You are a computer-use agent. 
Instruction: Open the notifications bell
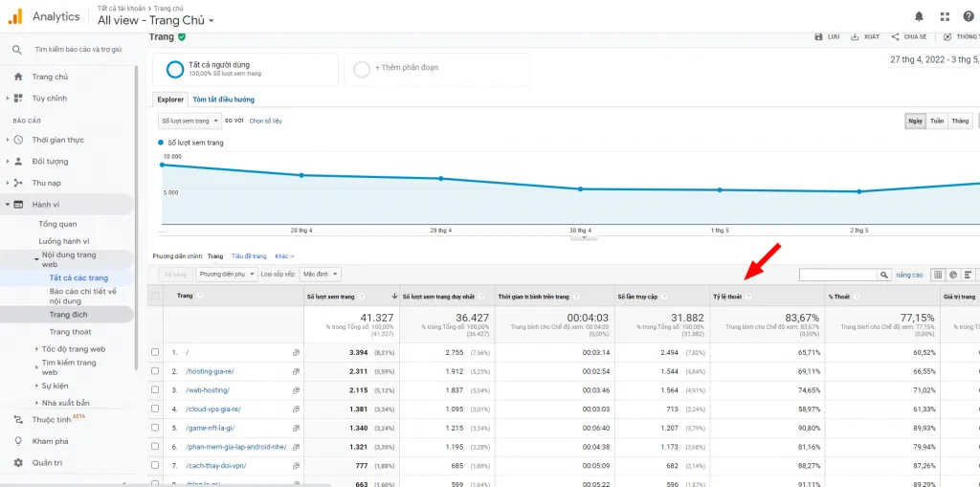coord(920,17)
